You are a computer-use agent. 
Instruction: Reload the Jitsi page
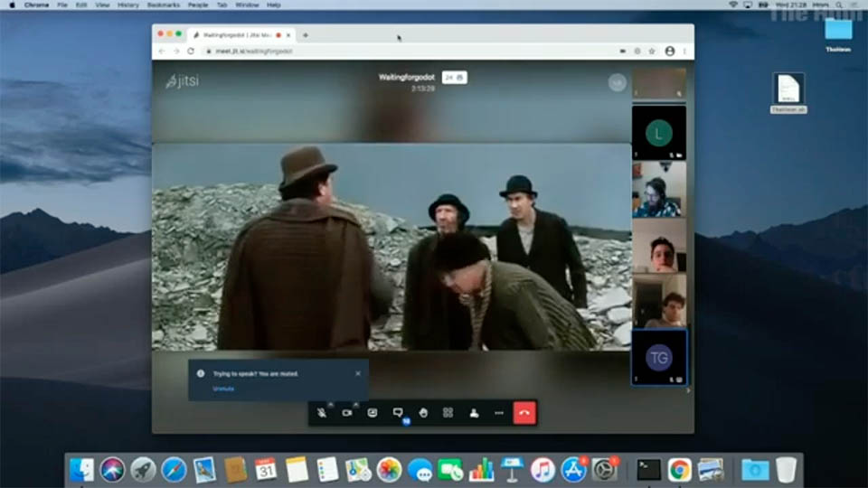pyautogui.click(x=191, y=51)
